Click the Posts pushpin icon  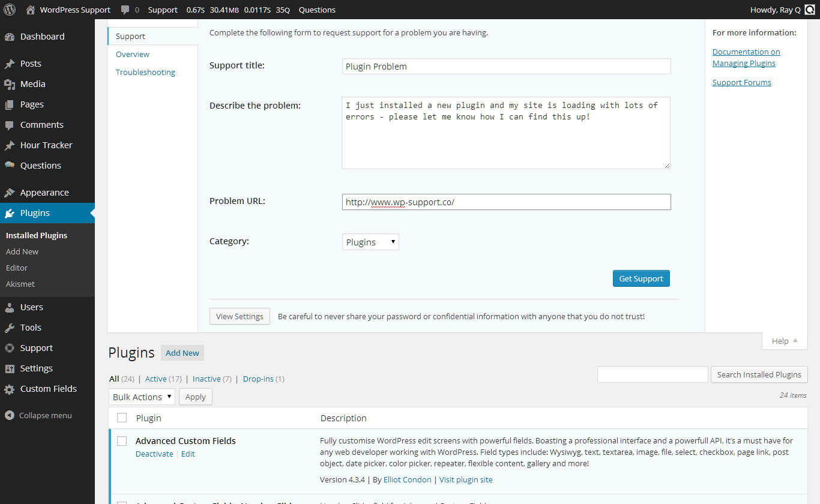pyautogui.click(x=10, y=64)
